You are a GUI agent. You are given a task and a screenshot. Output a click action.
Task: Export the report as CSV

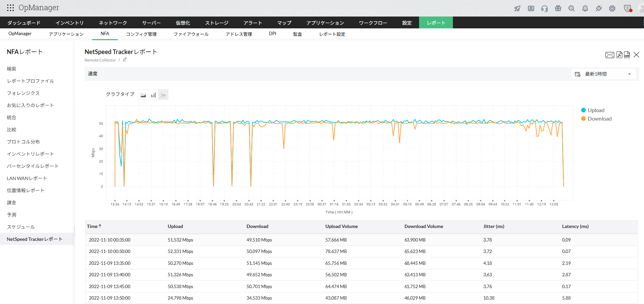(627, 55)
